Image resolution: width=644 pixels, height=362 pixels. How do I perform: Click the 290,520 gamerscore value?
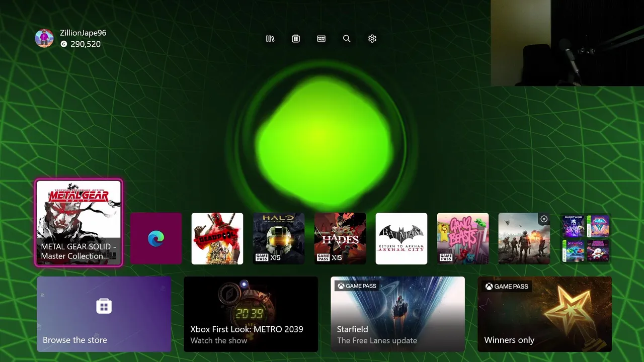click(x=86, y=44)
